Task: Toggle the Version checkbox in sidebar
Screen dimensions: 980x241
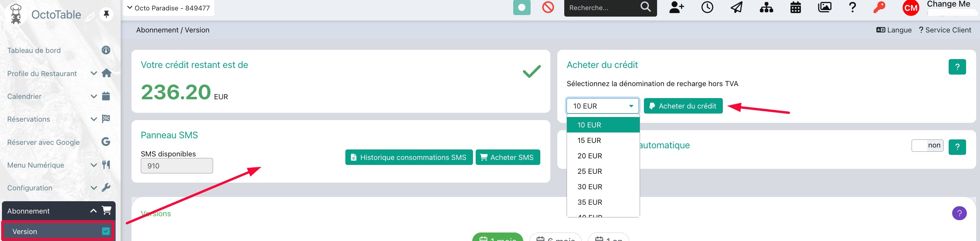Action: coord(106,231)
